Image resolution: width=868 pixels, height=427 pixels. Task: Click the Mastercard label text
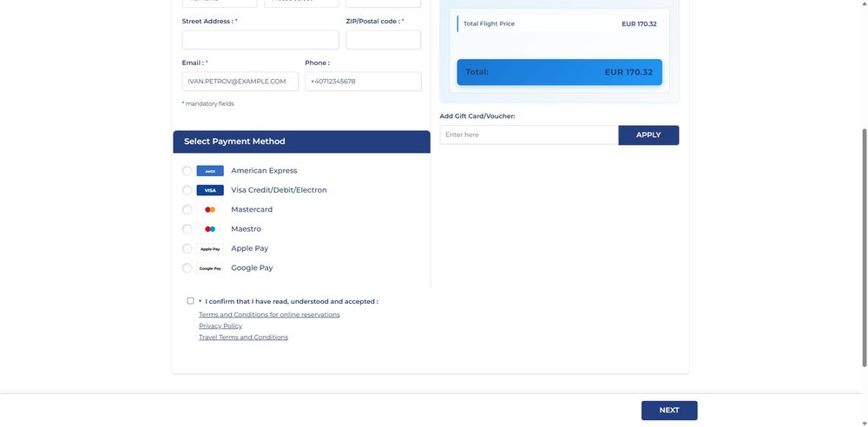[x=252, y=209]
